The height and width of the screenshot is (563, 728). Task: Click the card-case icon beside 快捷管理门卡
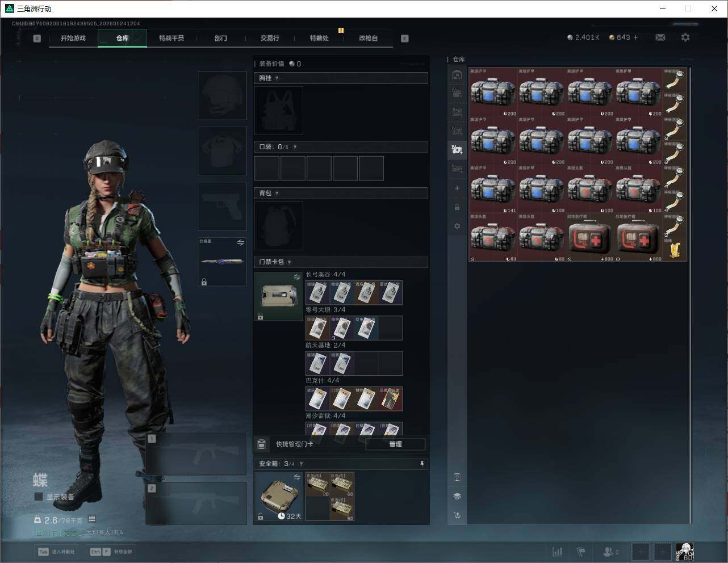(x=262, y=444)
